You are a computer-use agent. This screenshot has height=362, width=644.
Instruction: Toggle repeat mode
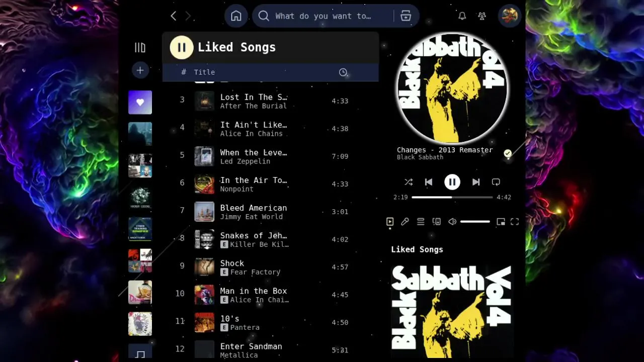tap(496, 182)
